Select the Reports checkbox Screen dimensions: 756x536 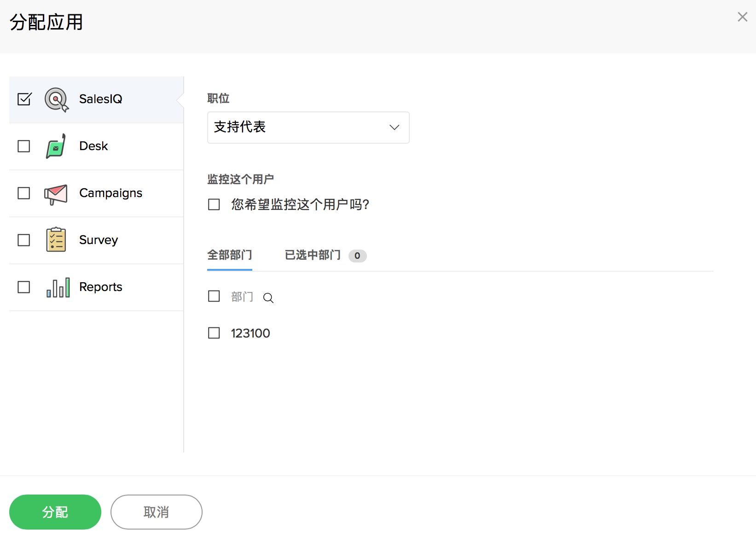point(24,287)
